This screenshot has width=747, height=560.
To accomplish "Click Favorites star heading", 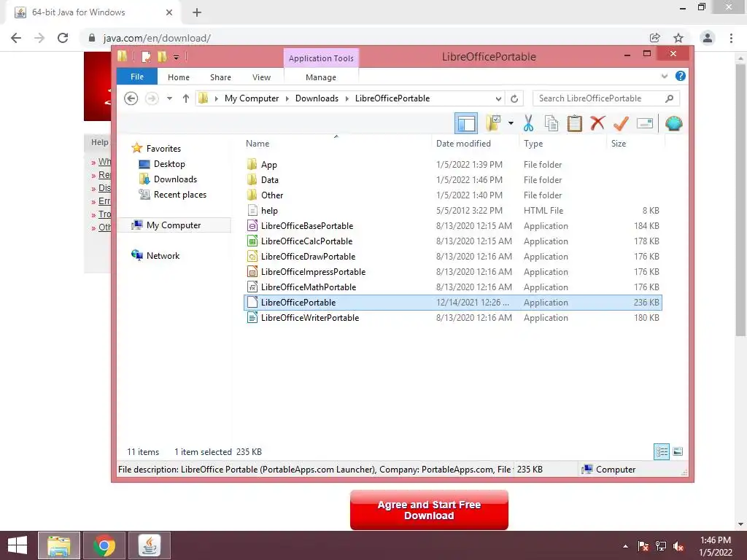I will tap(156, 148).
